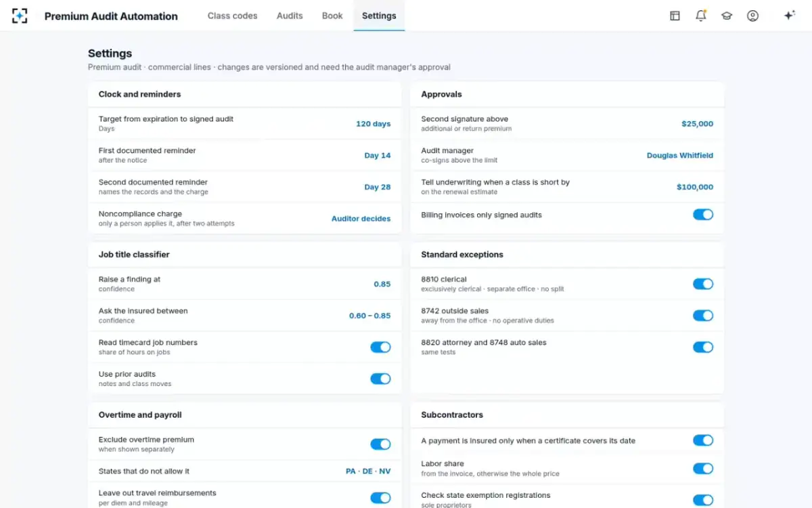Click the Standard exceptions section header
The height and width of the screenshot is (508, 812).
[x=462, y=255]
